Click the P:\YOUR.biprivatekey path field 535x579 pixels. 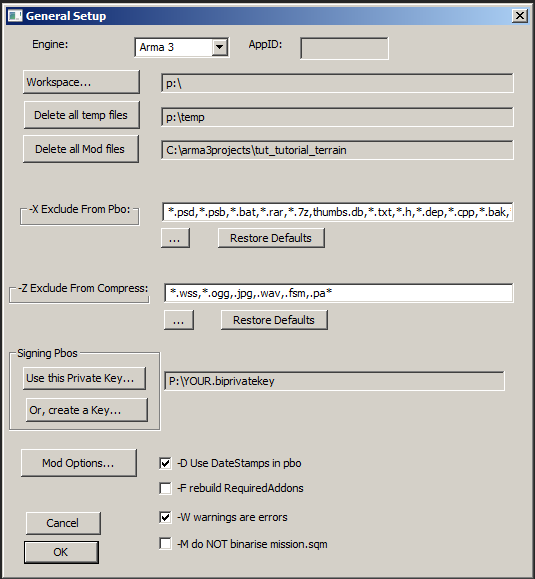pos(334,381)
